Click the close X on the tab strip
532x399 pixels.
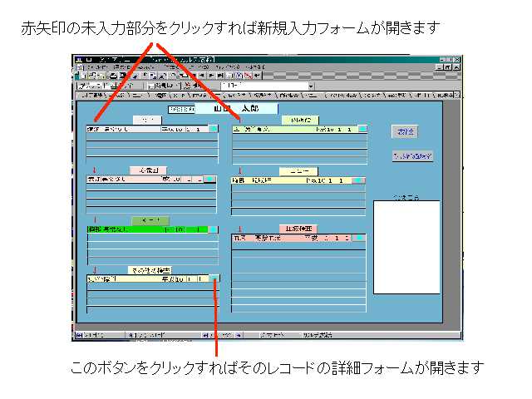[x=457, y=96]
